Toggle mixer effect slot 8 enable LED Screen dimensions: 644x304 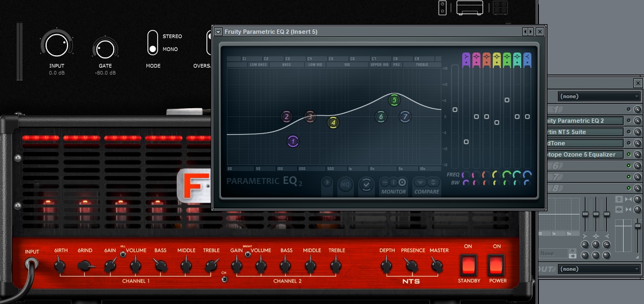629,188
